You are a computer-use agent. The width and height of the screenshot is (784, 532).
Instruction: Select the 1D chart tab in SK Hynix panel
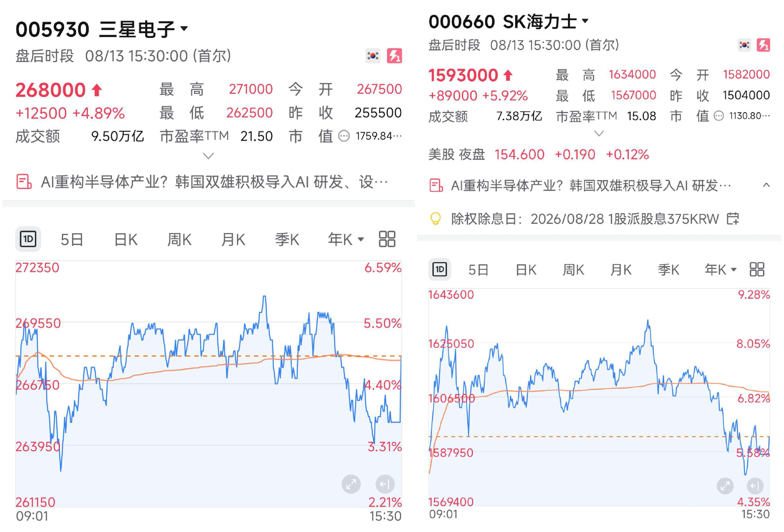click(x=440, y=269)
